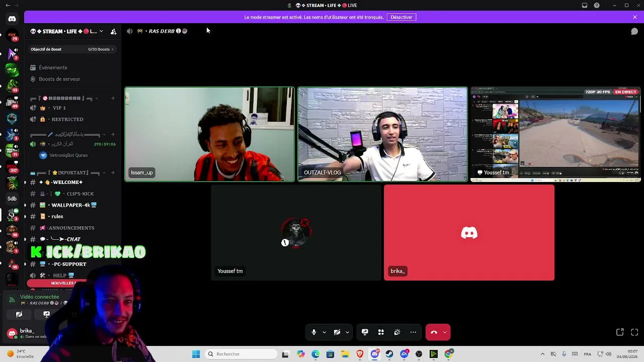This screenshot has width=644, height=362.
Task: Turn on the camera in call toolbar
Action: click(x=337, y=332)
